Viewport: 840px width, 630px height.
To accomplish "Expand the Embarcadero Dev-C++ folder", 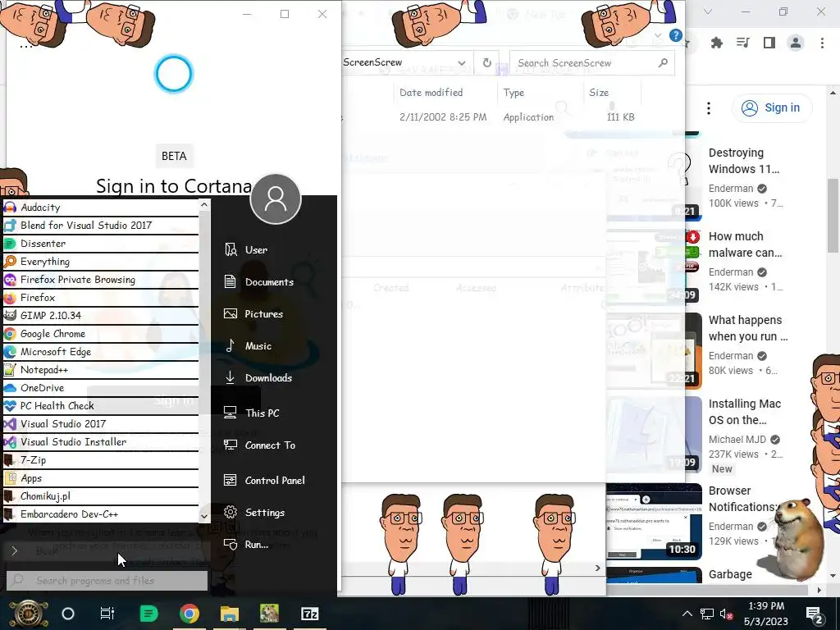I will tap(101, 514).
